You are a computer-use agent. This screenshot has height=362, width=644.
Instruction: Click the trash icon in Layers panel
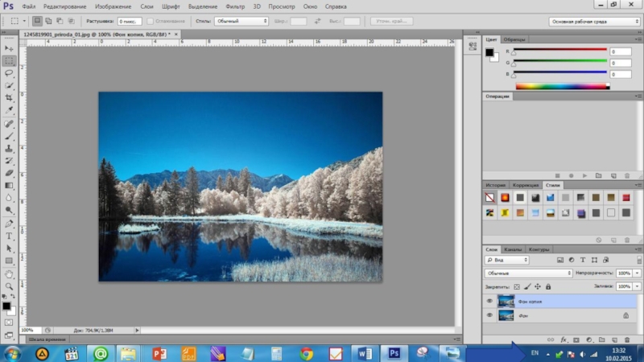(x=625, y=340)
